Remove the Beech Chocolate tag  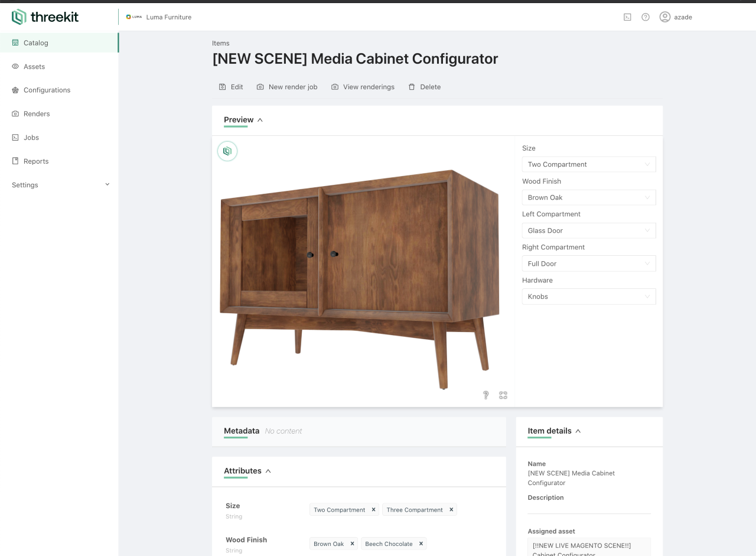click(421, 544)
